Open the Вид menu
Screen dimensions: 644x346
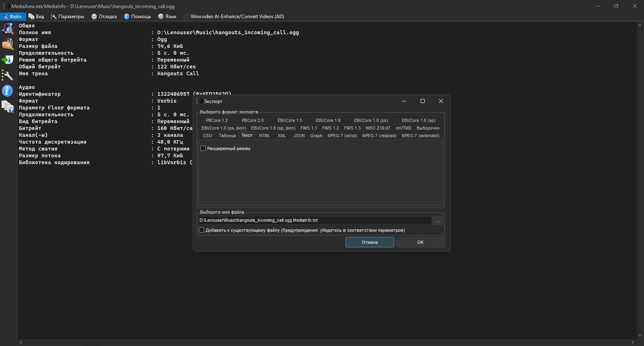click(36, 16)
